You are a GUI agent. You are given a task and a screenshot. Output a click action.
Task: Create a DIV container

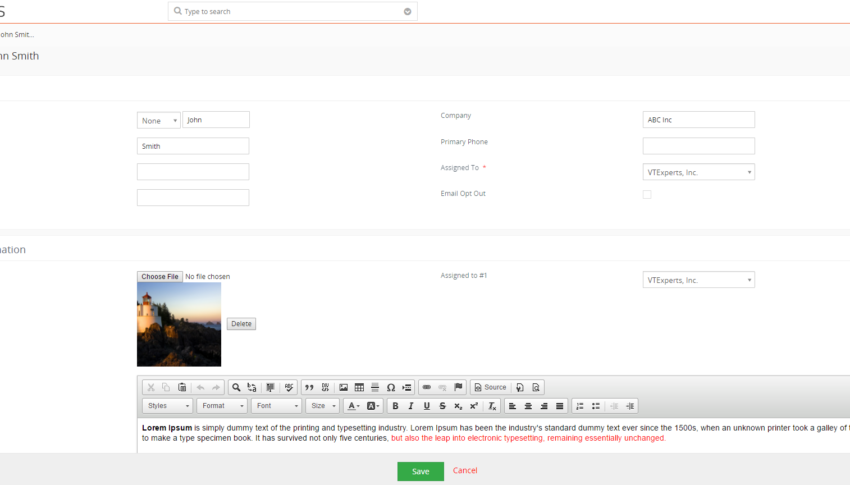[325, 387]
